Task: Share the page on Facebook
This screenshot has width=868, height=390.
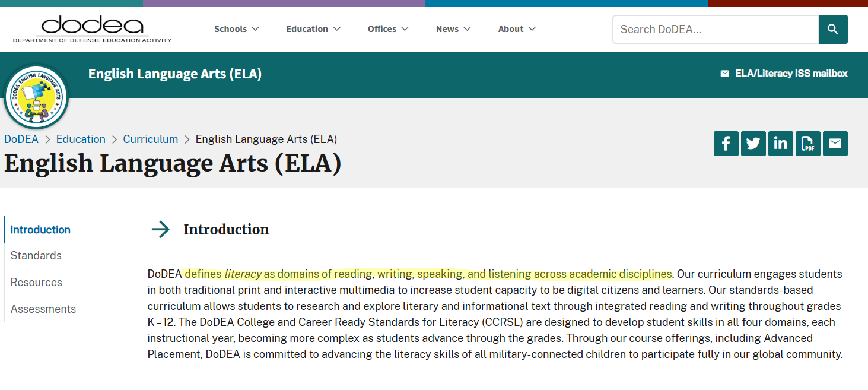Action: click(x=726, y=143)
